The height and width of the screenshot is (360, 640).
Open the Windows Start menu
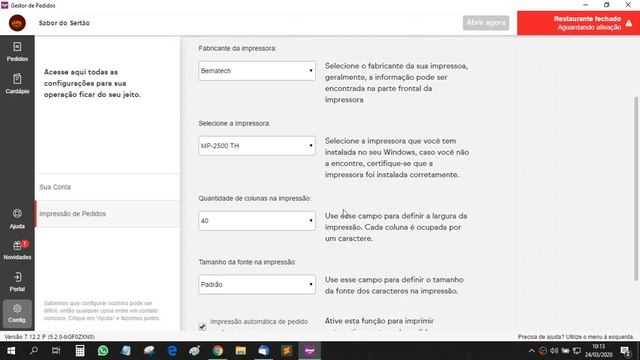pyautogui.click(x=11, y=351)
